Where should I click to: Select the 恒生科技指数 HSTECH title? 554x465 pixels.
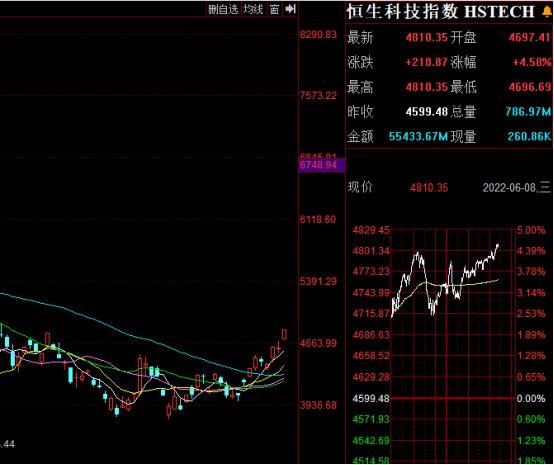point(440,12)
